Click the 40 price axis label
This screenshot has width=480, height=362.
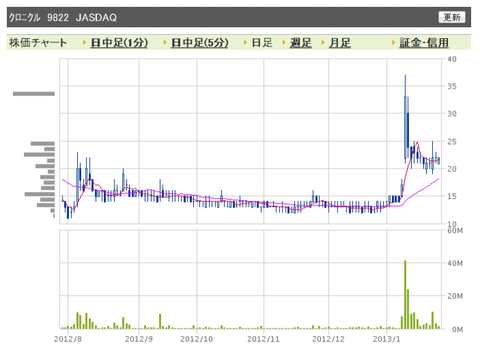(x=452, y=59)
